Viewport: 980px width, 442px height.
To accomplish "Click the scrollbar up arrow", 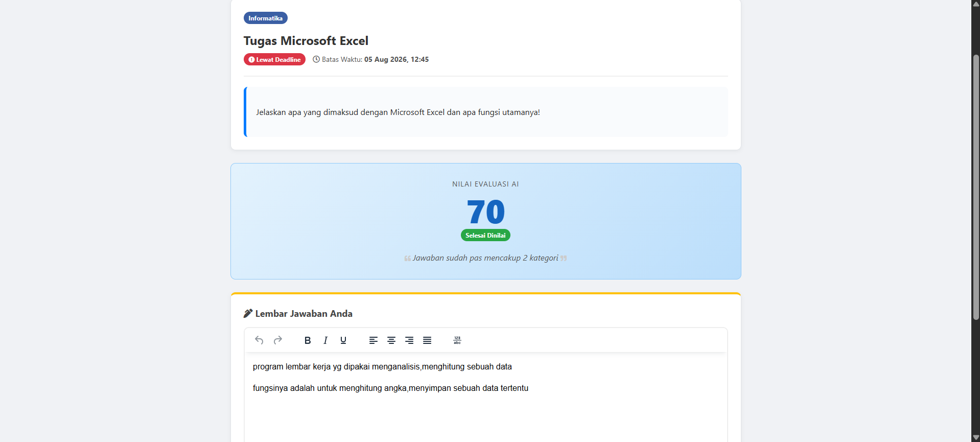I will pos(976,4).
